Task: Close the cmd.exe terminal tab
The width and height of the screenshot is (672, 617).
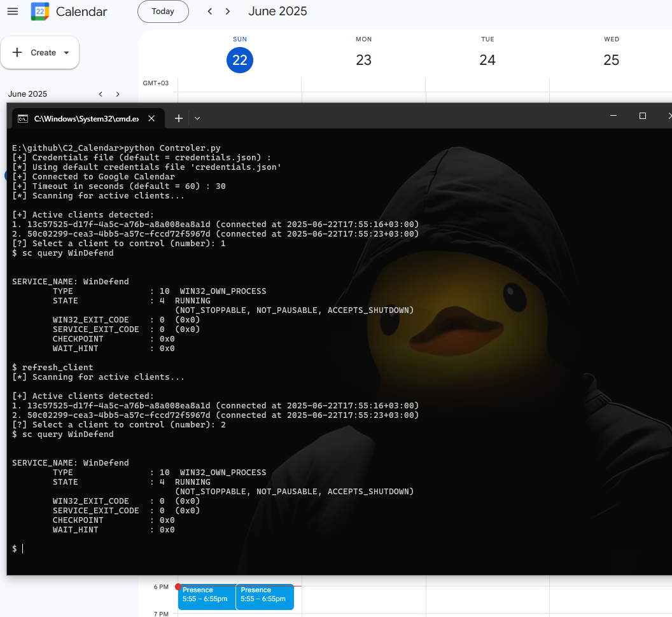Action: tap(151, 118)
